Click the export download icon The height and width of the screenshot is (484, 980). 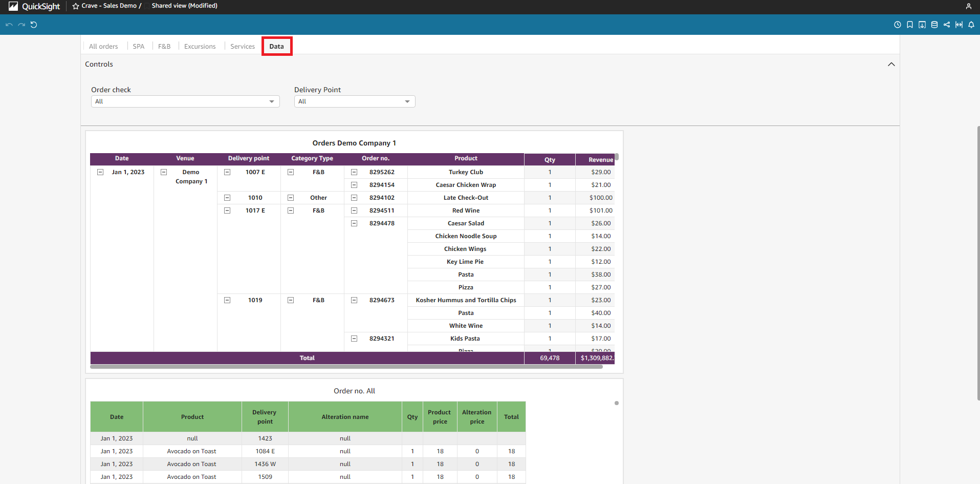point(922,25)
